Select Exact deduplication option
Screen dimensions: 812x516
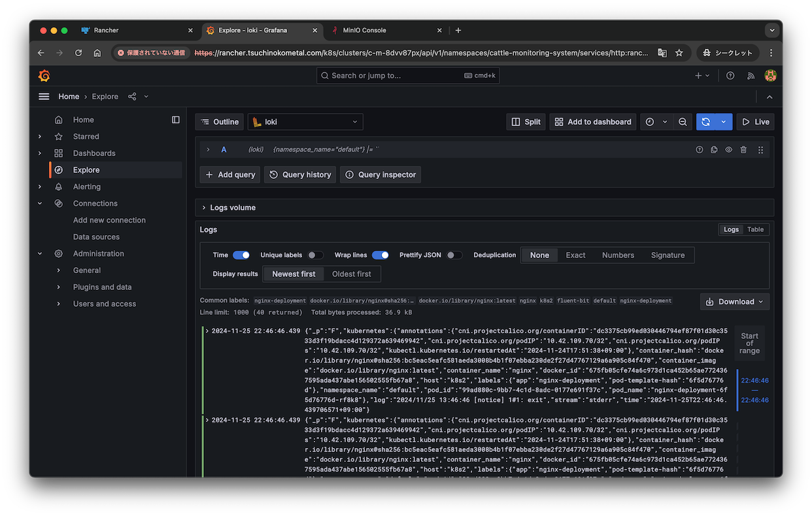click(x=575, y=255)
